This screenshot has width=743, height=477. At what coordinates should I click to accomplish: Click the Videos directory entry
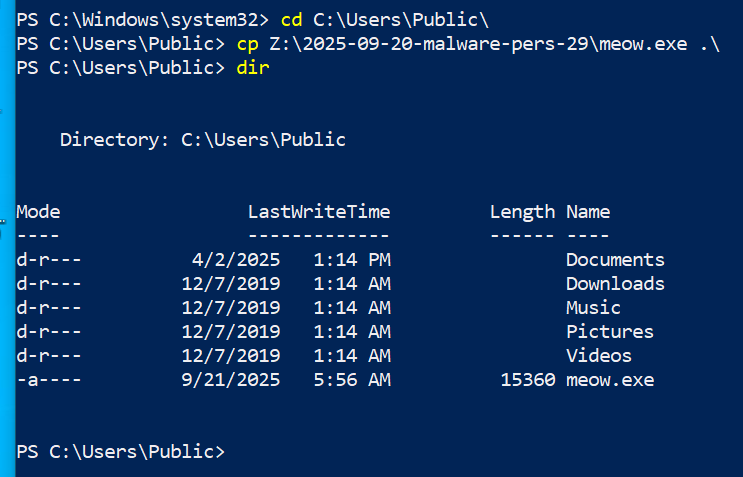599,356
